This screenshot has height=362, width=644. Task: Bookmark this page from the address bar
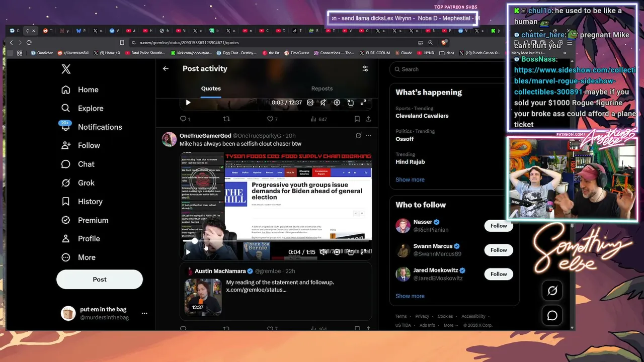point(122,43)
